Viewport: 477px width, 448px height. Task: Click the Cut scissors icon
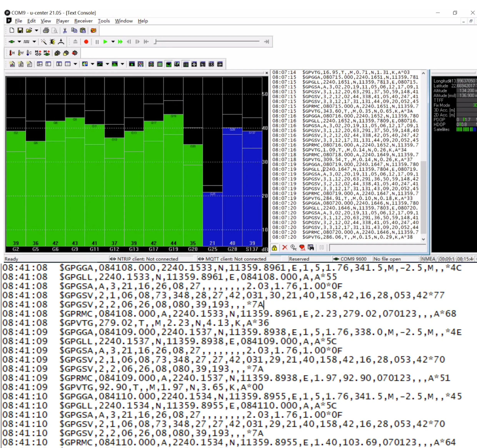pyautogui.click(x=65, y=30)
